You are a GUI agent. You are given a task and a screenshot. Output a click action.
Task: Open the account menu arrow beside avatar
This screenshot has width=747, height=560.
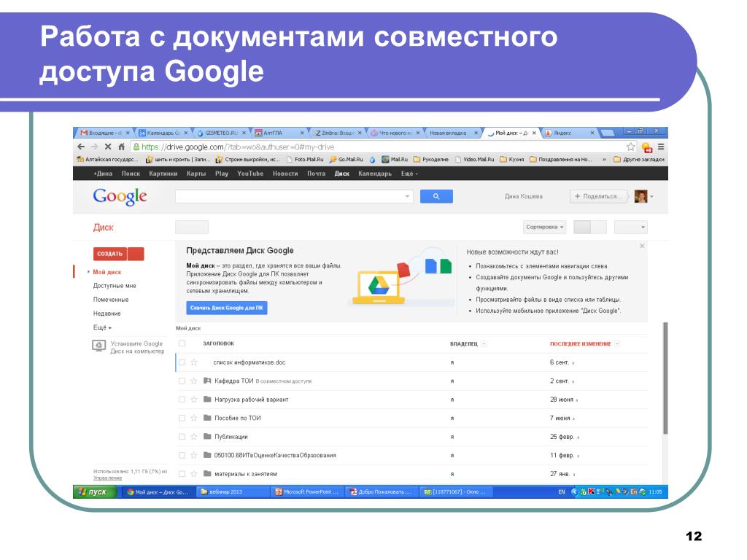(x=651, y=197)
